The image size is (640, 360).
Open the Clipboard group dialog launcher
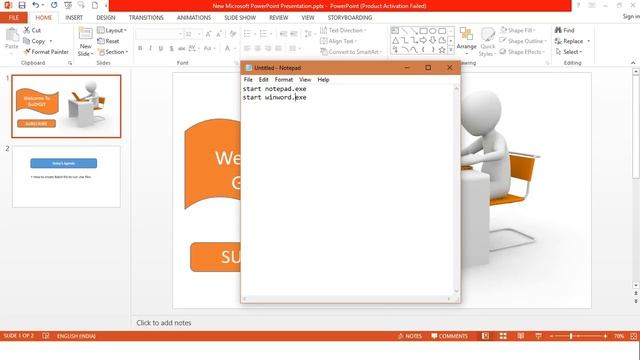point(70,63)
